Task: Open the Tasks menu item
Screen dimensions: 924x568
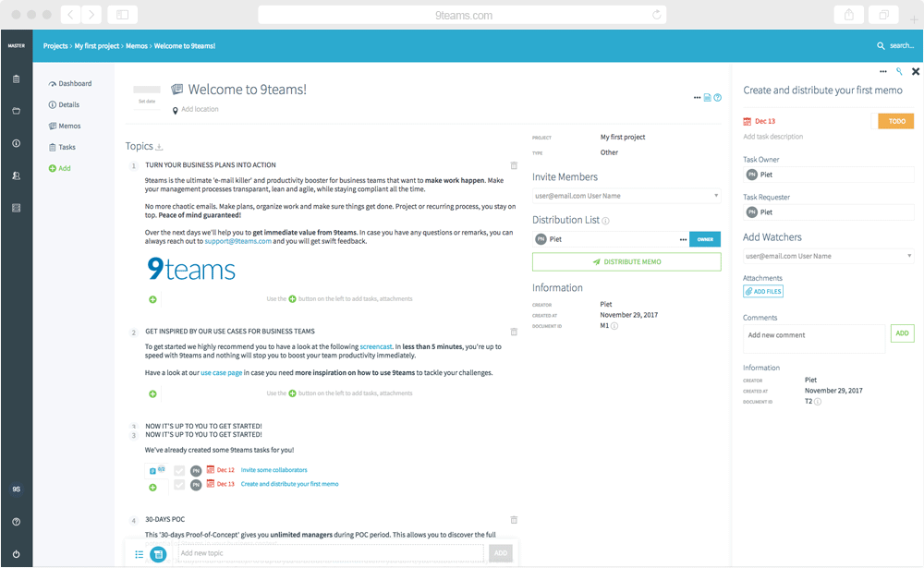Action: 62,147
